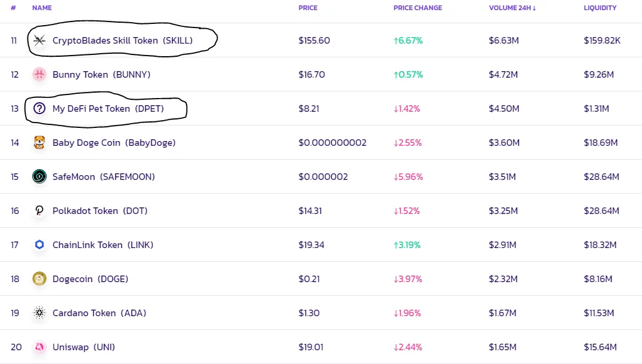Image resolution: width=642 pixels, height=364 pixels.
Task: Click the BabyDoge price $0.000000002
Action: coord(332,142)
